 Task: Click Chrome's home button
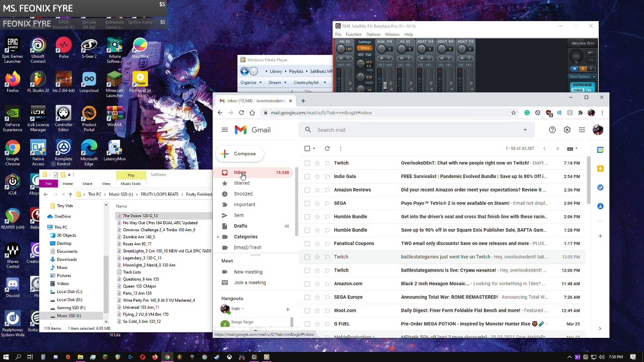(252, 113)
